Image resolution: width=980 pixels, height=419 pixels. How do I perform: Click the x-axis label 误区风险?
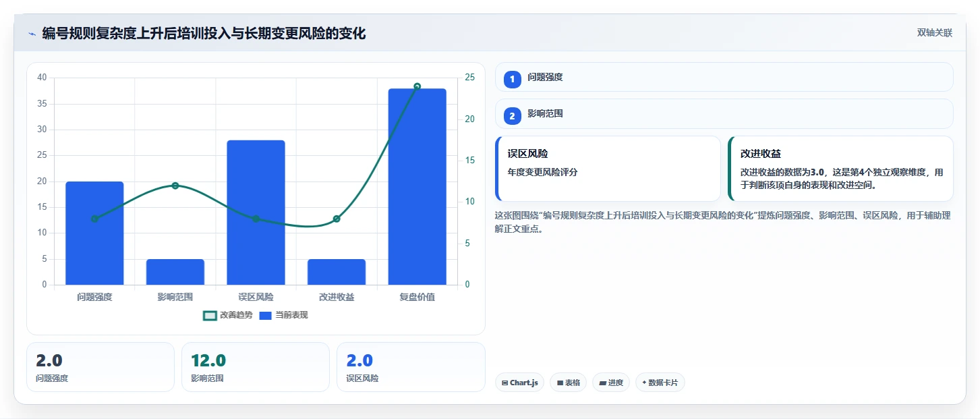point(256,297)
